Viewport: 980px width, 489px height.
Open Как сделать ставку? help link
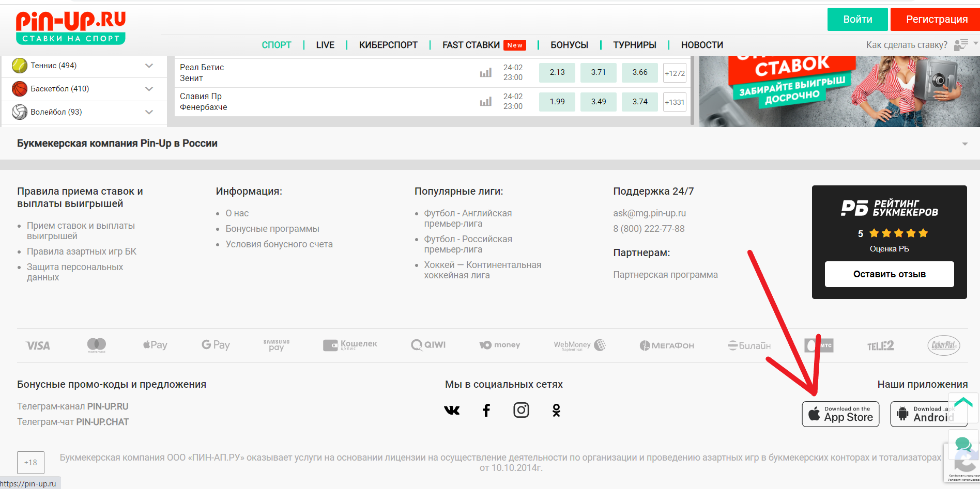[x=907, y=45]
